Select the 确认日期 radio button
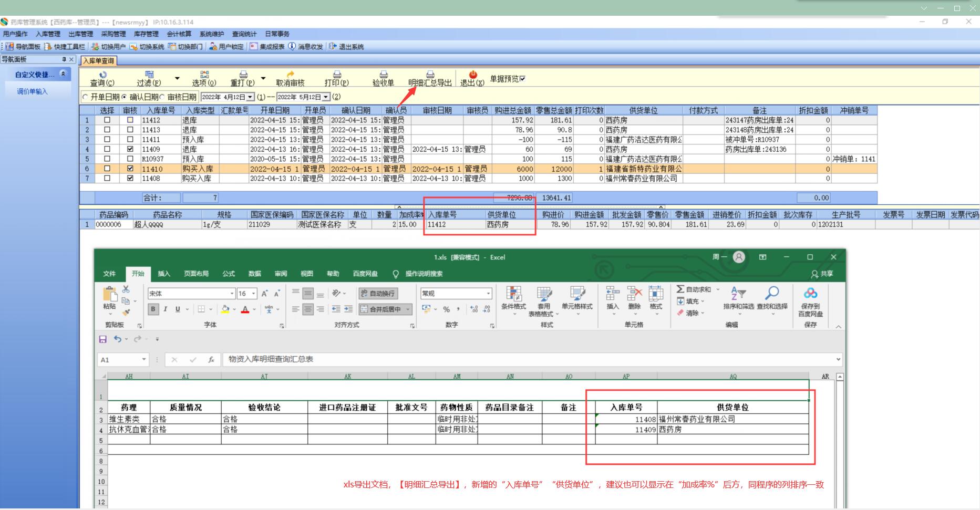 point(125,97)
